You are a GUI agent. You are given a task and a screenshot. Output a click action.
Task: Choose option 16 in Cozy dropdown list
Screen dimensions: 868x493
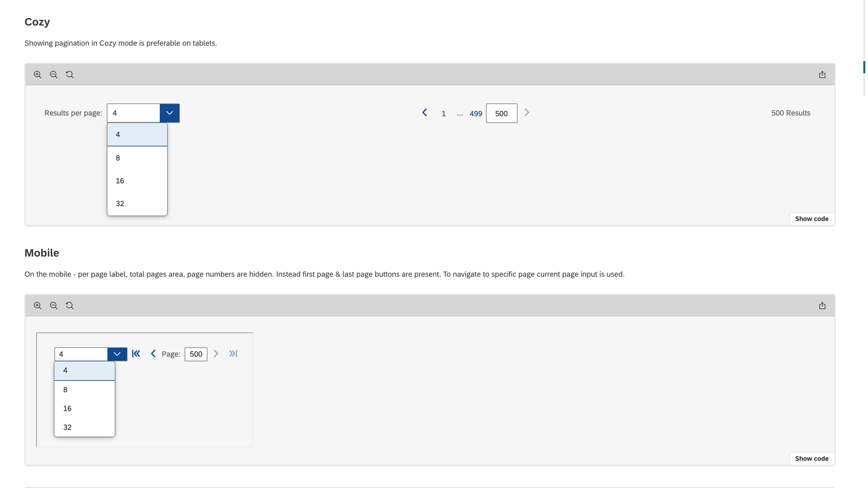[x=137, y=181]
